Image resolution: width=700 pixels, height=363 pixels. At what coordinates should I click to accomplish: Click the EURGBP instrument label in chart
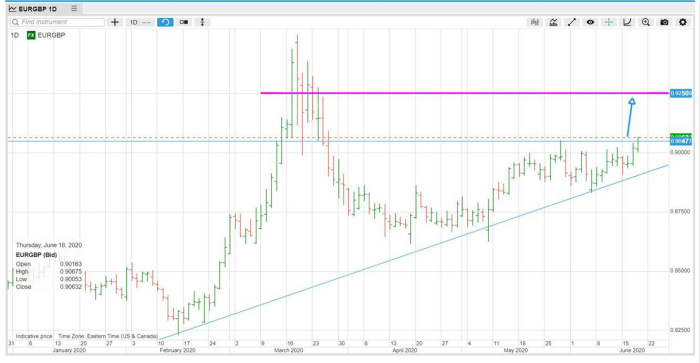(51, 35)
